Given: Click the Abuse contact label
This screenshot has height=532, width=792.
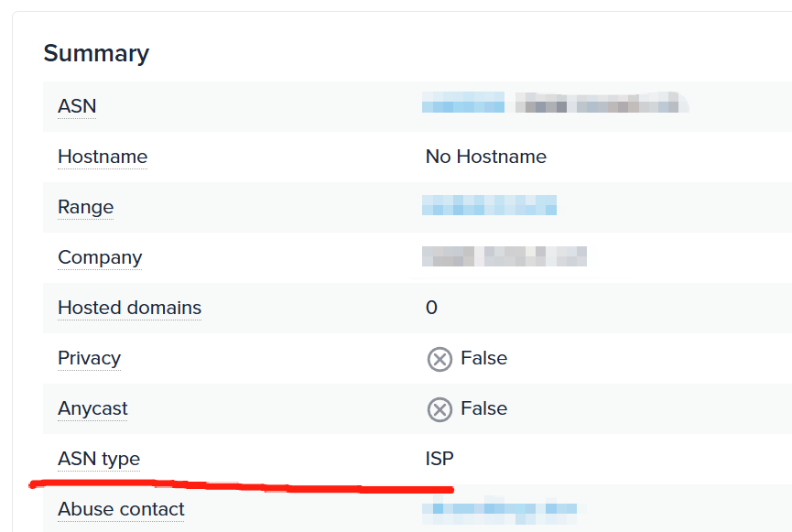Looking at the screenshot, I should (121, 509).
